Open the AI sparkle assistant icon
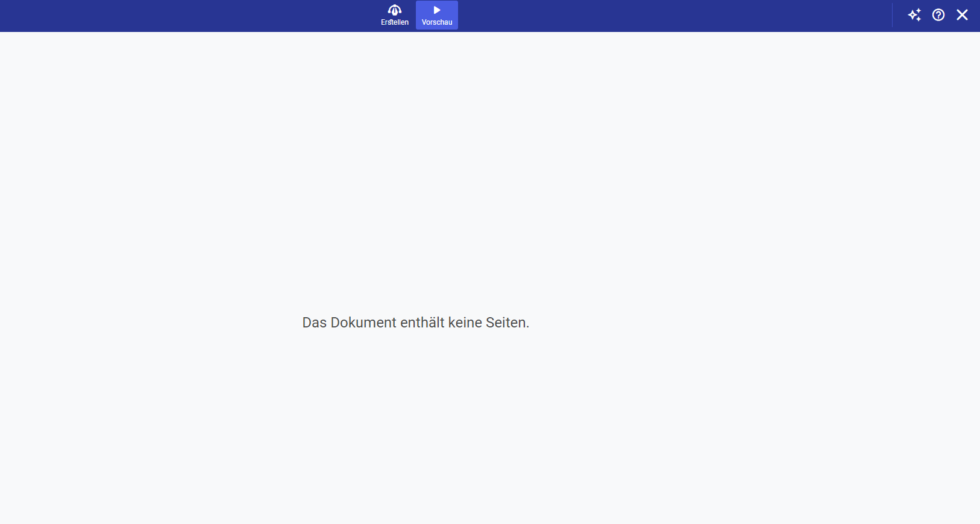980x524 pixels. coord(914,15)
